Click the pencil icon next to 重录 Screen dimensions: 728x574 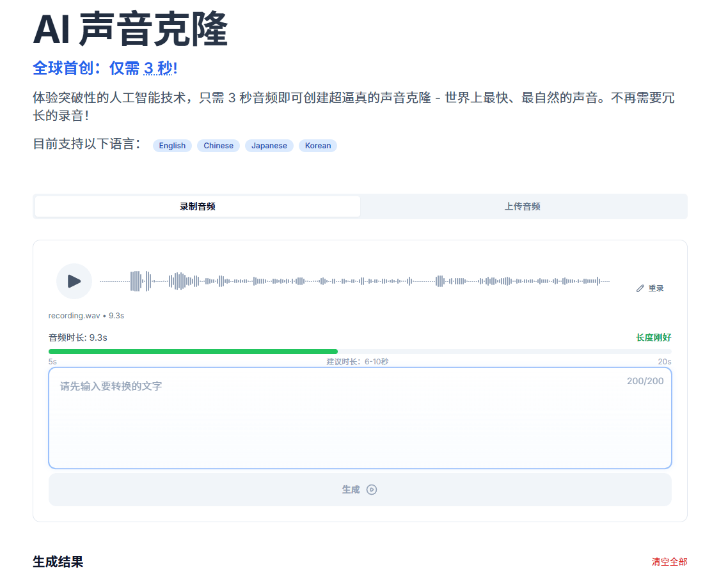pos(639,288)
